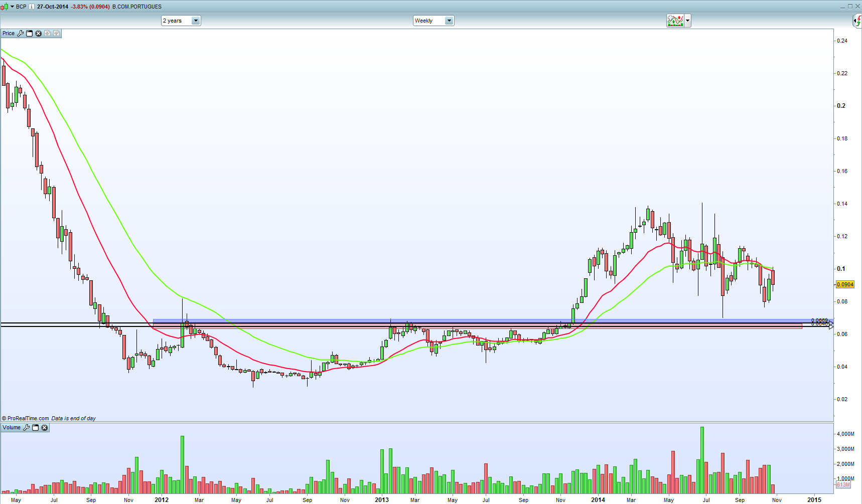
Task: Open the chart style dropdown arrow
Action: tap(12, 7)
